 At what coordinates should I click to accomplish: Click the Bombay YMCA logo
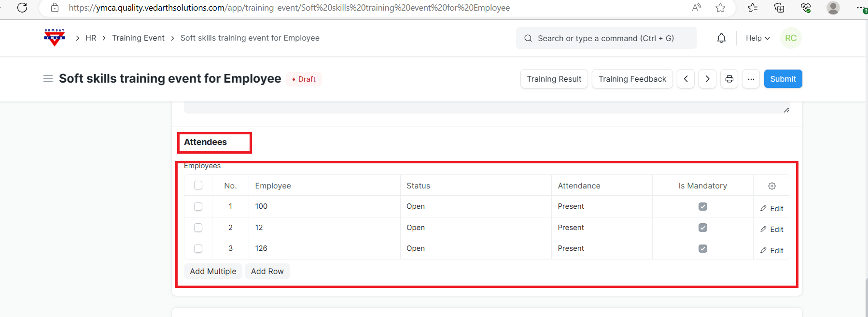click(x=54, y=38)
